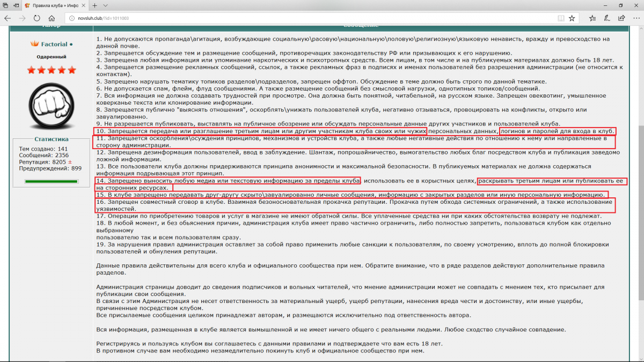
Task: Expand tab previews chevron
Action: tap(106, 5)
